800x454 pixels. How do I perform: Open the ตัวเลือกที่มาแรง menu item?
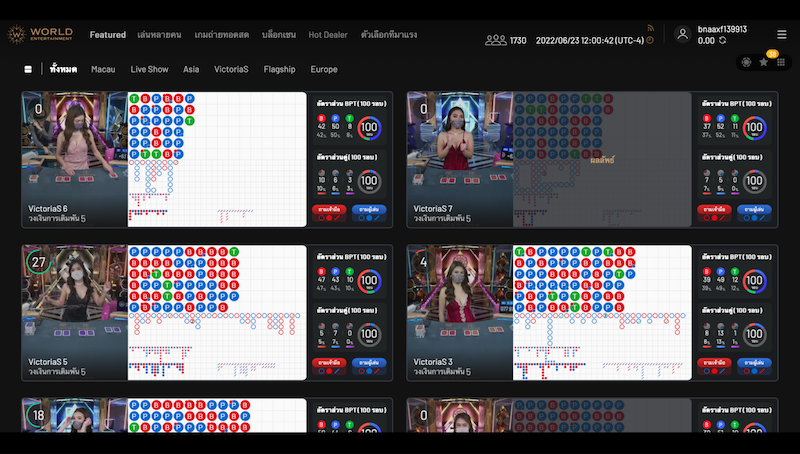[x=389, y=35]
